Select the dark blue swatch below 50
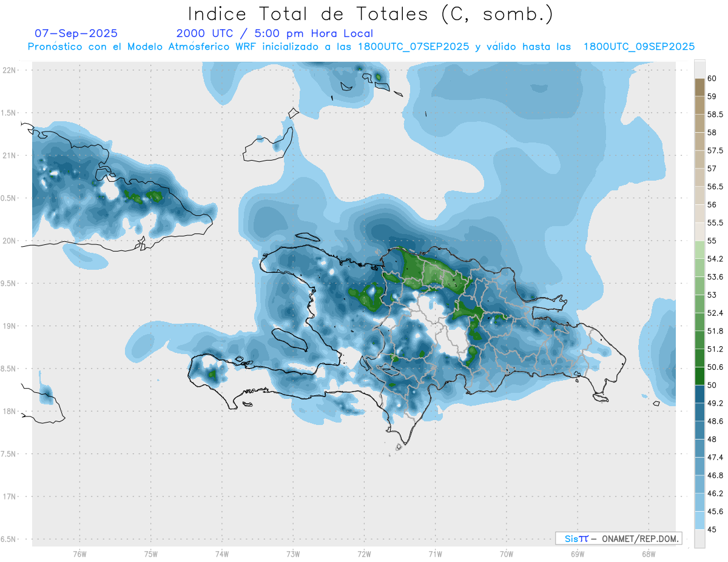 click(699, 394)
